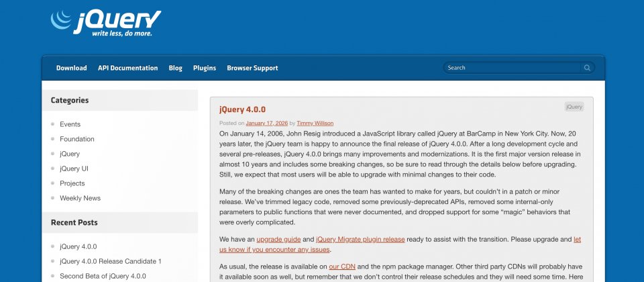Go to API Documentation

tap(127, 68)
